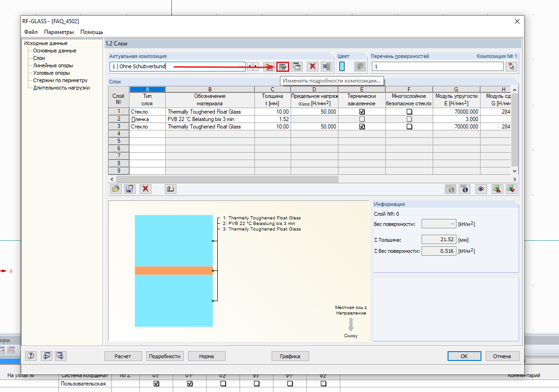
Task: Click the surface list input field
Action: coord(437,67)
